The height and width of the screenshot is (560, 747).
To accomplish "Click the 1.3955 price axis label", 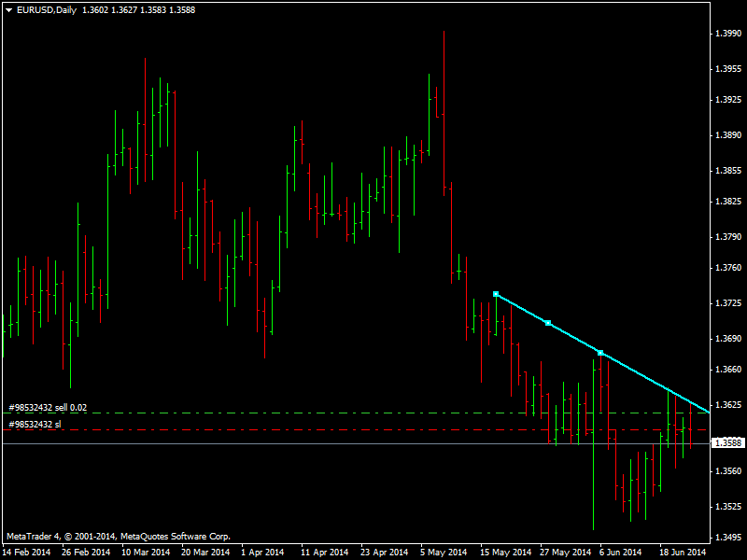I will (x=728, y=69).
